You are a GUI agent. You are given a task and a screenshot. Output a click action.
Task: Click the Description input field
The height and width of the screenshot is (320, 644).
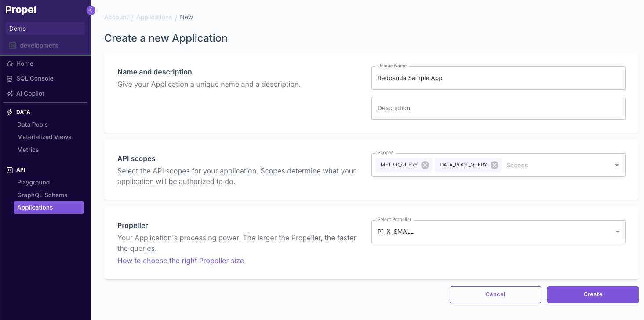(x=498, y=108)
